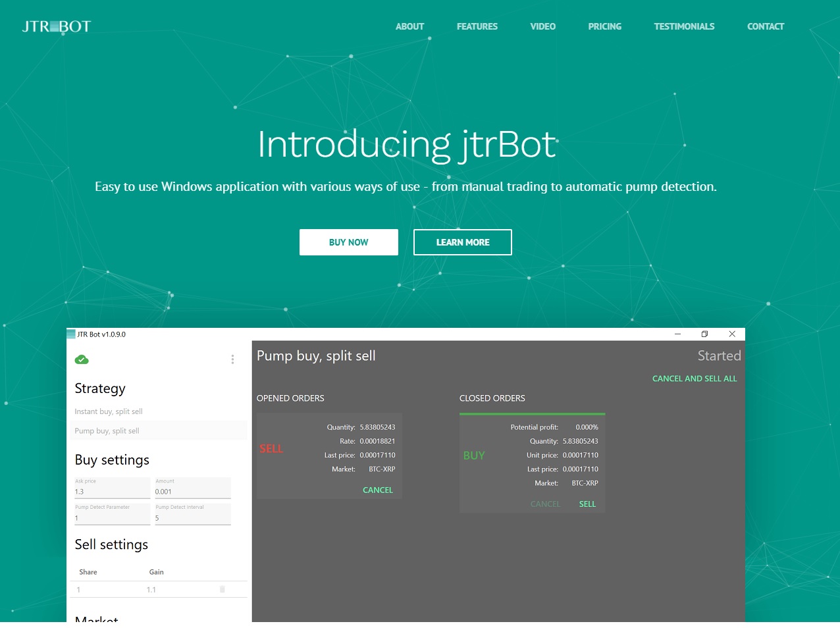
Task: Minimize the JTR Bot window
Action: (677, 334)
